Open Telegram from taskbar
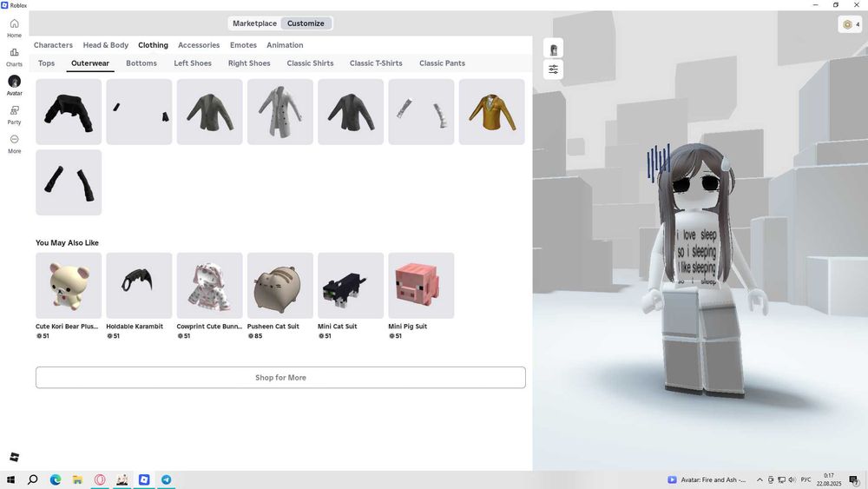The height and width of the screenshot is (489, 868). click(166, 479)
